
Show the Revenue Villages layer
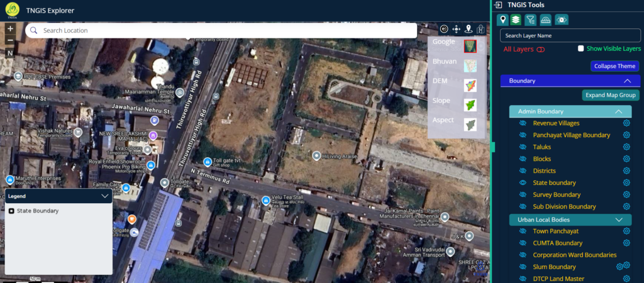pyautogui.click(x=522, y=123)
